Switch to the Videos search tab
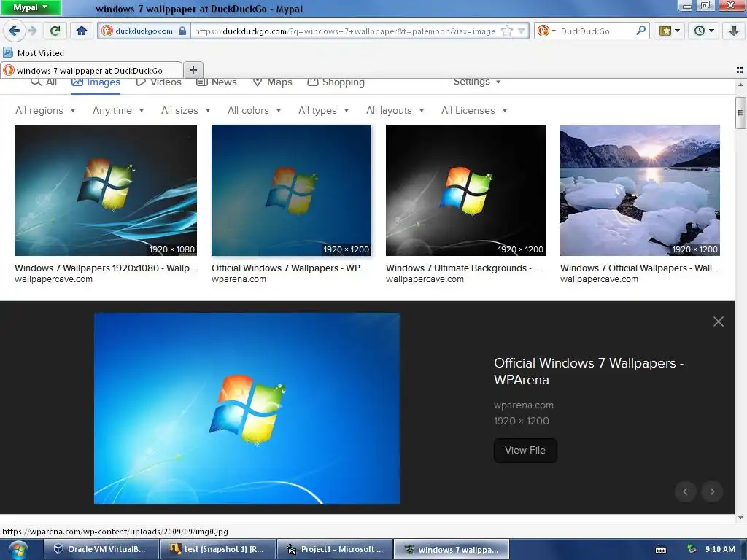The width and height of the screenshot is (747, 560). pyautogui.click(x=158, y=82)
